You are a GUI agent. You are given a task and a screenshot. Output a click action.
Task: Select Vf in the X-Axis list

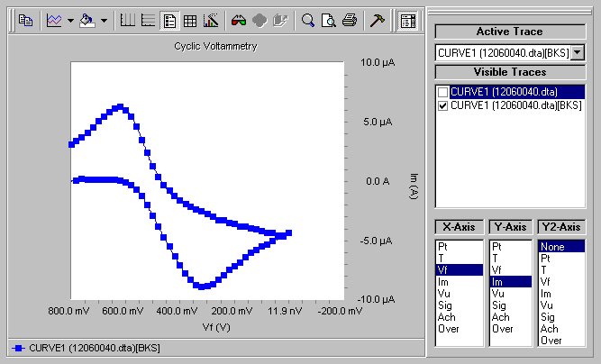point(460,270)
